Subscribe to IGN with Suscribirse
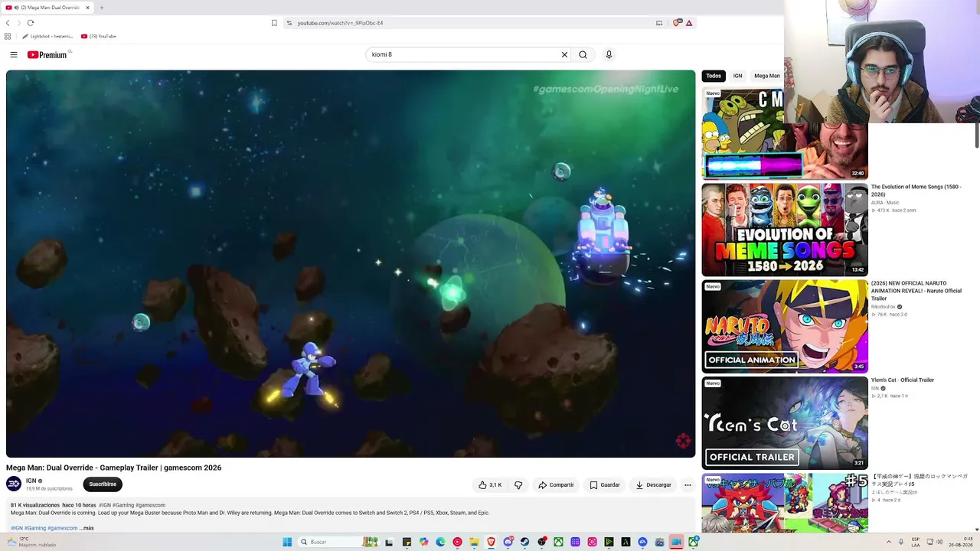 [x=103, y=484]
